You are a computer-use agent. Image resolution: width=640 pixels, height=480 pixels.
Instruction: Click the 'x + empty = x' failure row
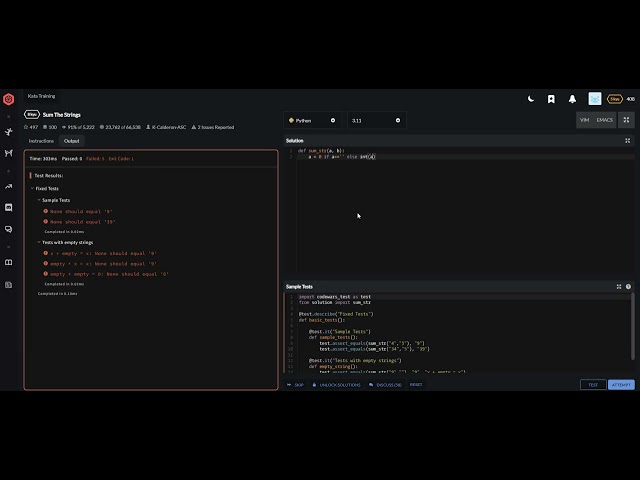click(100, 253)
